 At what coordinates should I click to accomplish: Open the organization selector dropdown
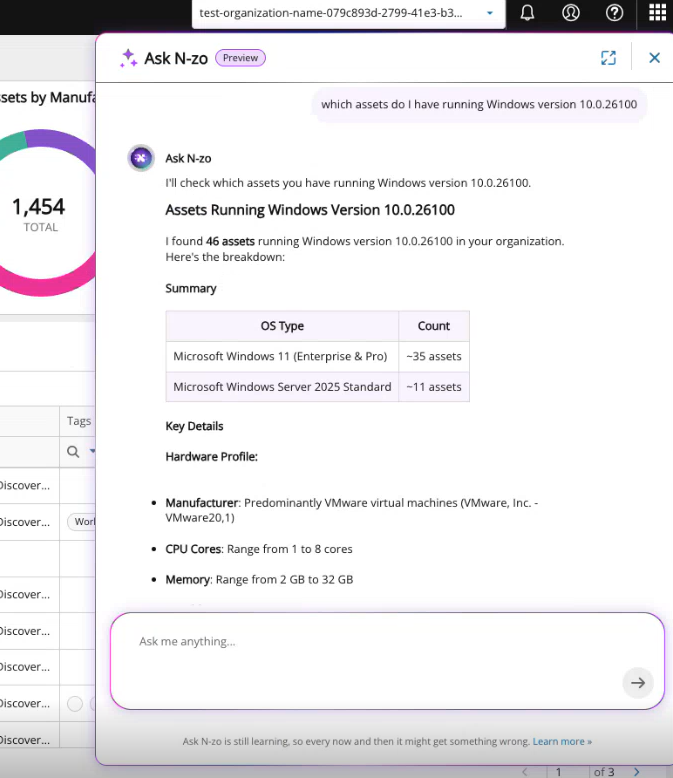[348, 13]
